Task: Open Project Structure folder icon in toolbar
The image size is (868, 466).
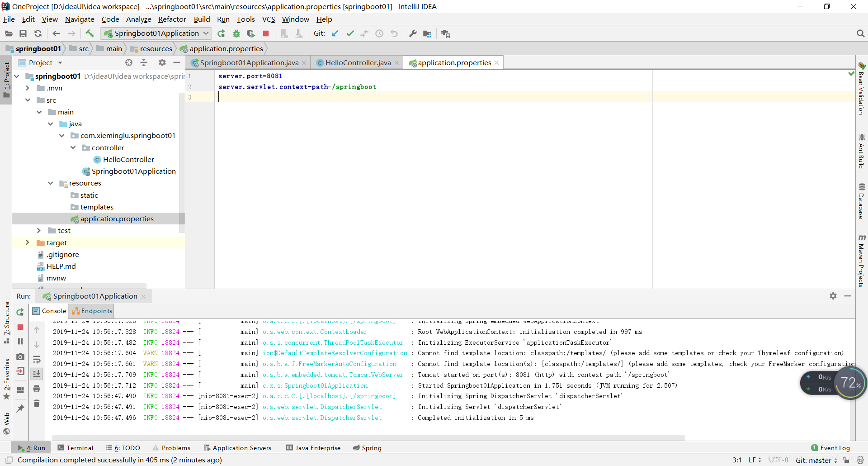Action: pos(427,33)
